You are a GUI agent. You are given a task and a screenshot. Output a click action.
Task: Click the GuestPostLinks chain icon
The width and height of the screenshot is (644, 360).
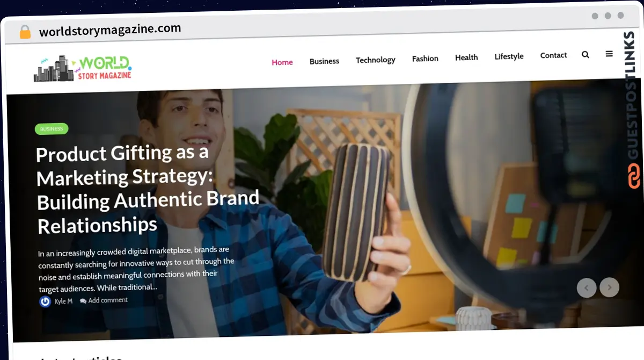coord(634,177)
